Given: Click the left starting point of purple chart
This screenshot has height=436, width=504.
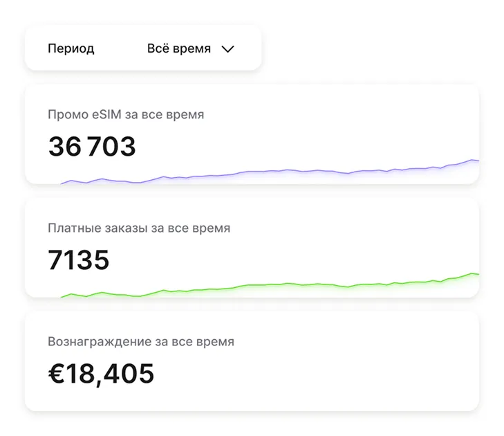Looking at the screenshot, I should click(62, 183).
